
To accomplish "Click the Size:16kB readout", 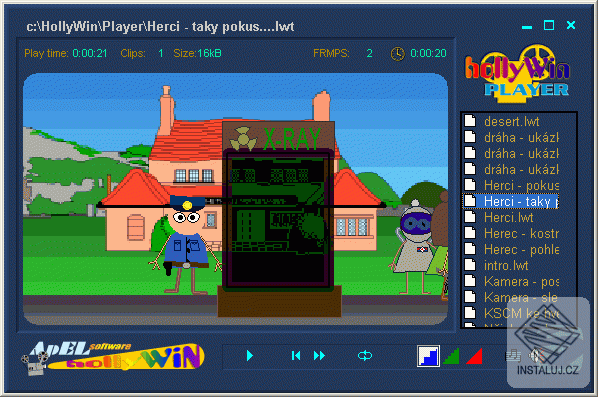I will pyautogui.click(x=197, y=53).
